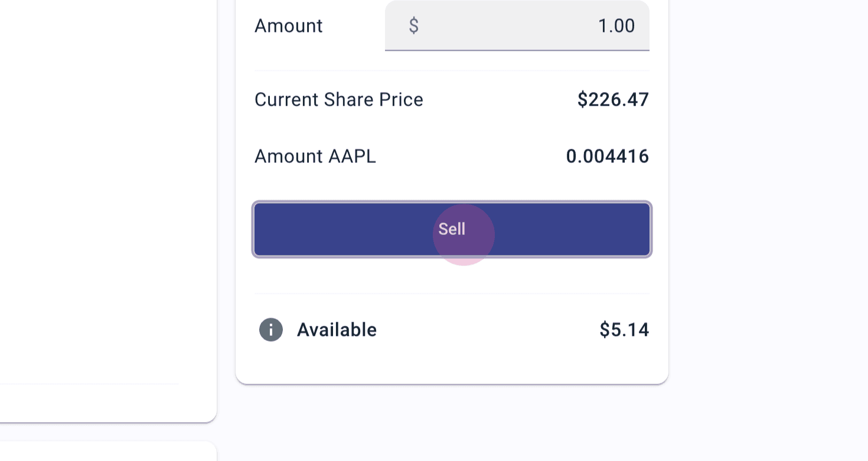Click the Current Share Price label
This screenshot has width=868, height=461.
point(338,100)
